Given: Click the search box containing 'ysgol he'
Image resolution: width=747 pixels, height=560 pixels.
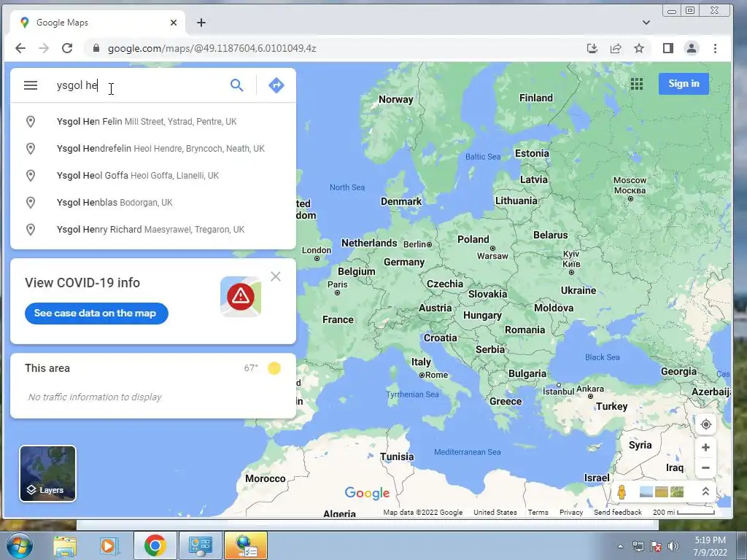Looking at the screenshot, I should [138, 85].
